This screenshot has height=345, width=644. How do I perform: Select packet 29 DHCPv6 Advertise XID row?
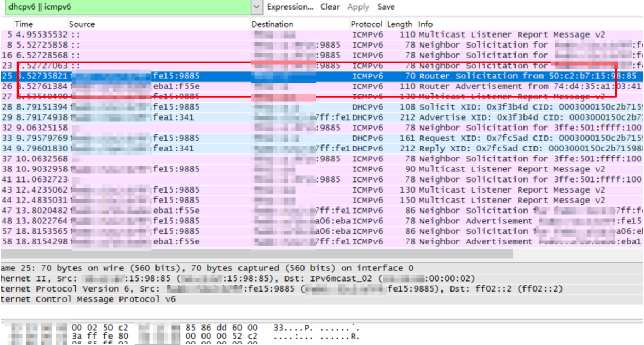click(322, 117)
